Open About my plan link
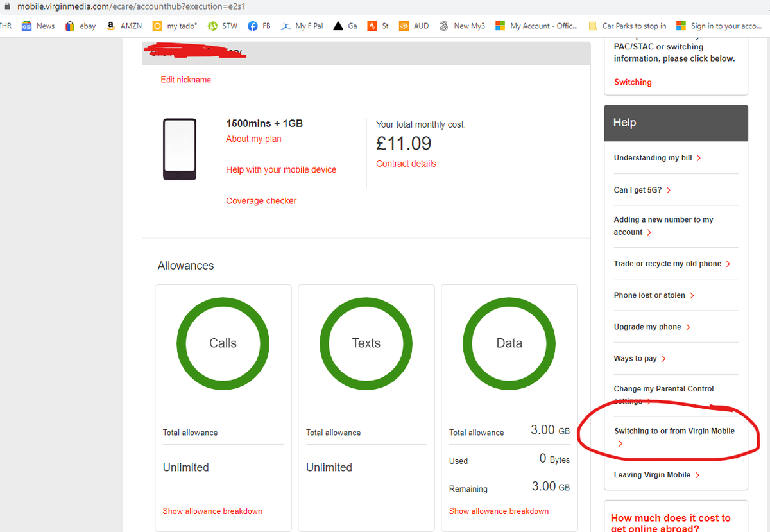 (253, 139)
